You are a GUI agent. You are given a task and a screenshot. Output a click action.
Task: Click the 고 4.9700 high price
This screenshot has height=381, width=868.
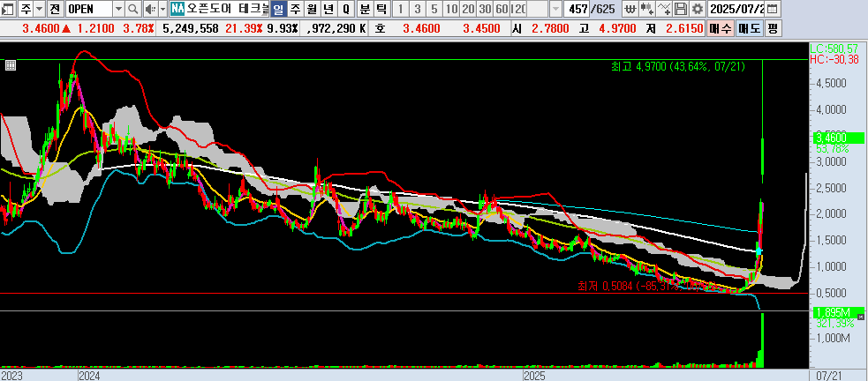coord(607,29)
